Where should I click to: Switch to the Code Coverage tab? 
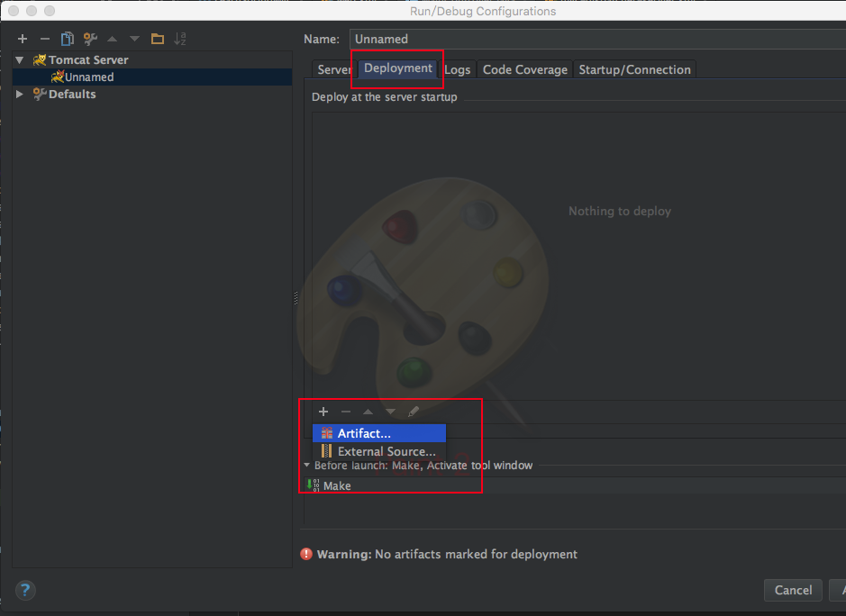tap(525, 69)
